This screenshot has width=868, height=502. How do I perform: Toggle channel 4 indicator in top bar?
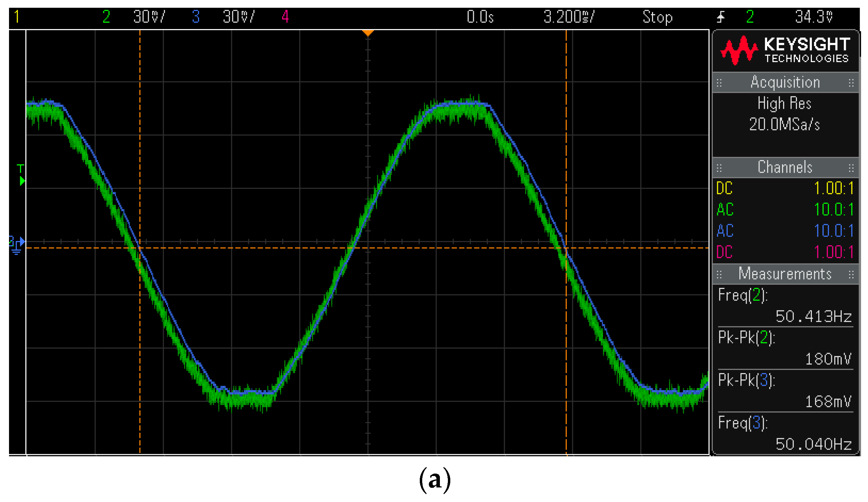(285, 17)
